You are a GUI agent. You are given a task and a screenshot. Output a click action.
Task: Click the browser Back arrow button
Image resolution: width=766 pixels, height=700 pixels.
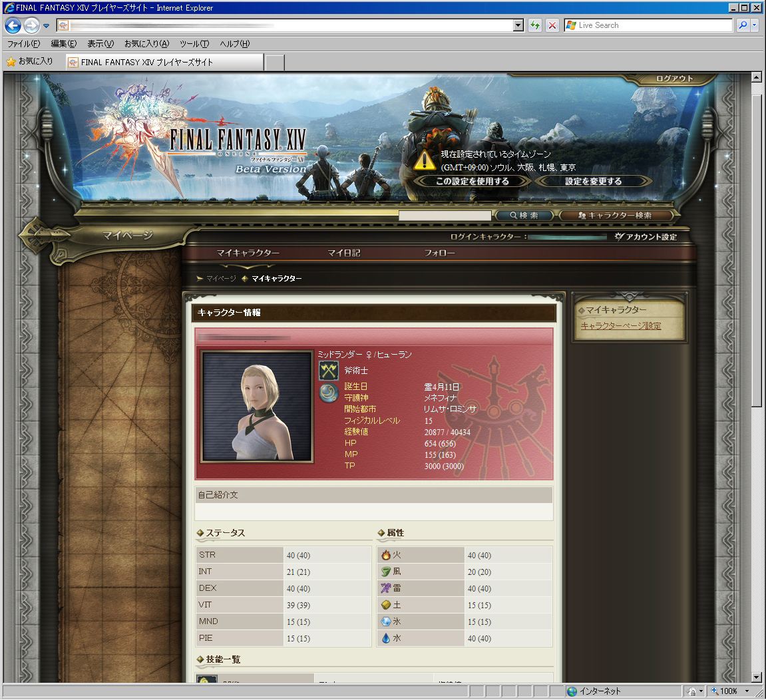point(13,25)
